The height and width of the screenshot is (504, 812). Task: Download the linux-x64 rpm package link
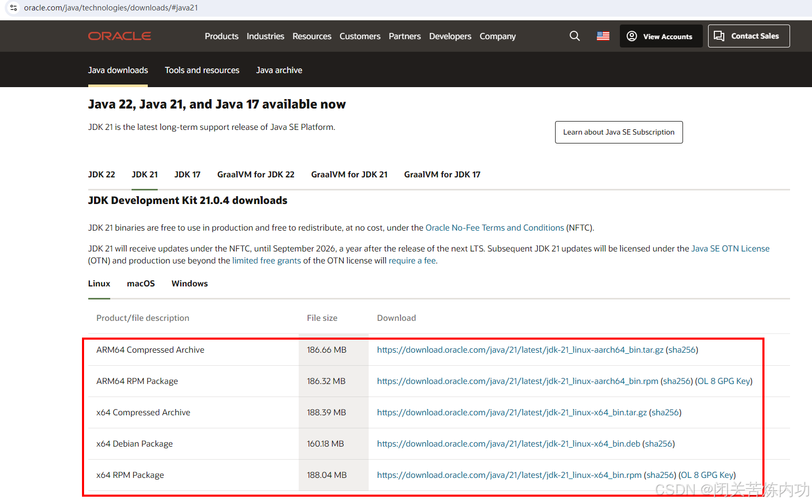509,475
